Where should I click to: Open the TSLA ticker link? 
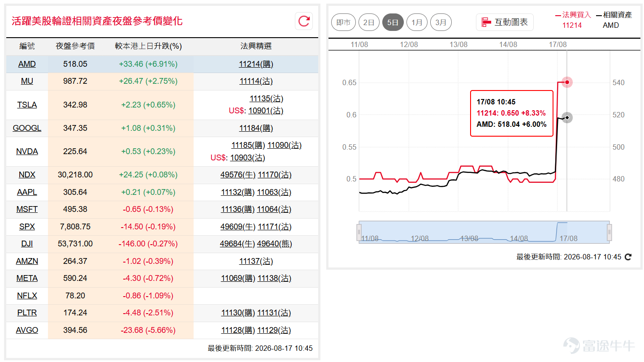(27, 105)
